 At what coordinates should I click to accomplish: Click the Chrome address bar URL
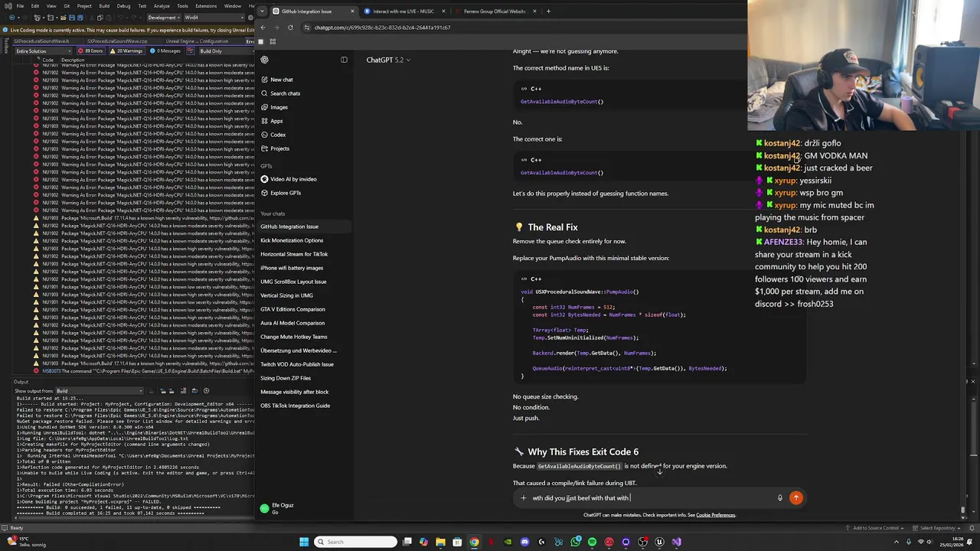[382, 28]
